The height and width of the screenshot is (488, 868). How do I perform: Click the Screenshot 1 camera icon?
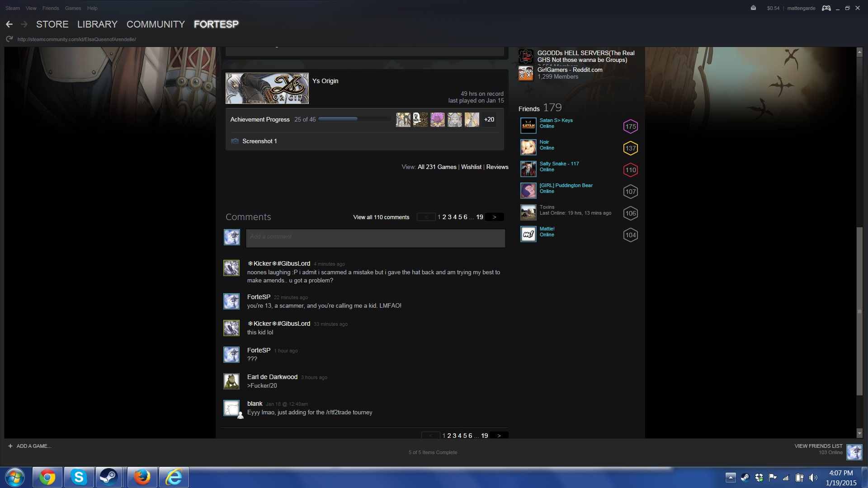(235, 141)
